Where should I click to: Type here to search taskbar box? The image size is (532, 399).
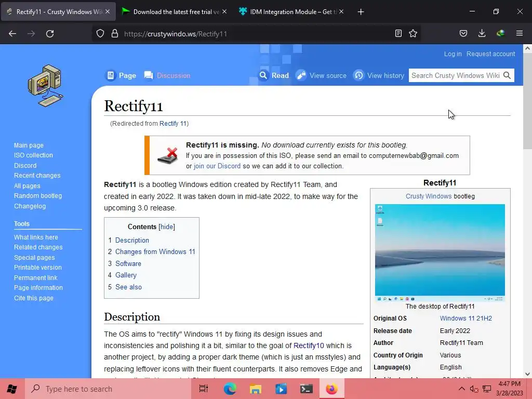click(x=108, y=389)
